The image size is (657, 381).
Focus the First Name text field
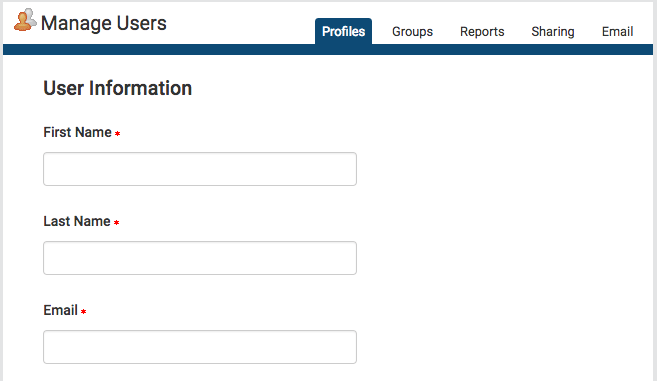click(200, 169)
